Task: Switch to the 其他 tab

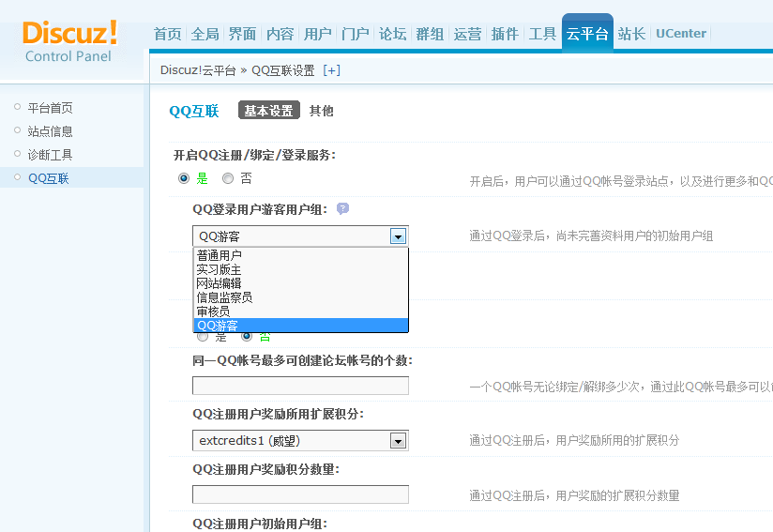Action: tap(322, 111)
